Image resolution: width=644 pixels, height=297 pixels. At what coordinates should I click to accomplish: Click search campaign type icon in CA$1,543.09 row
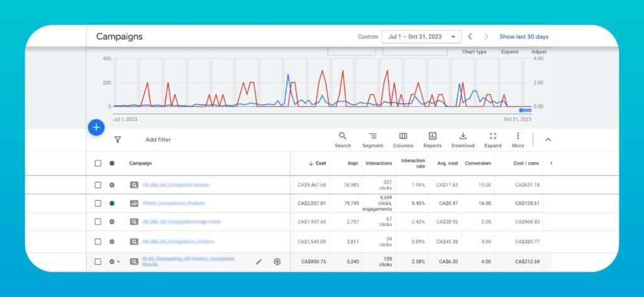(x=134, y=242)
